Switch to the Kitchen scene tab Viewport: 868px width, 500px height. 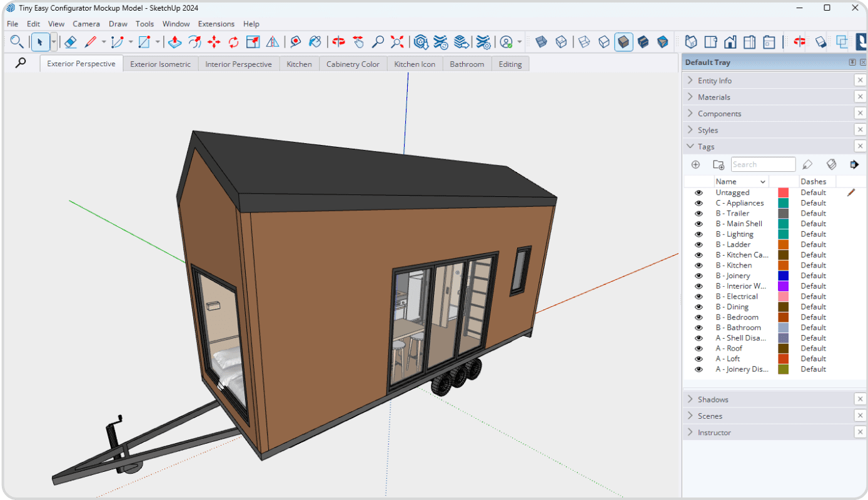click(299, 63)
